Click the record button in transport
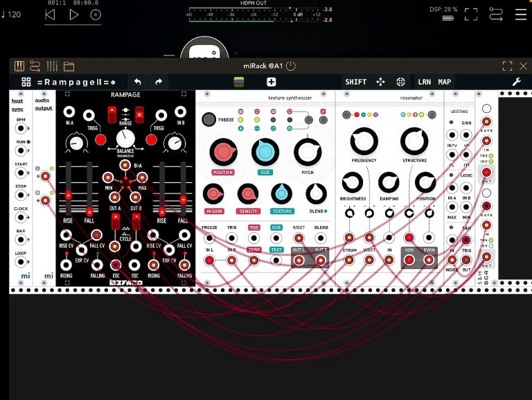Screen dimensions: 532x400 point(96,15)
